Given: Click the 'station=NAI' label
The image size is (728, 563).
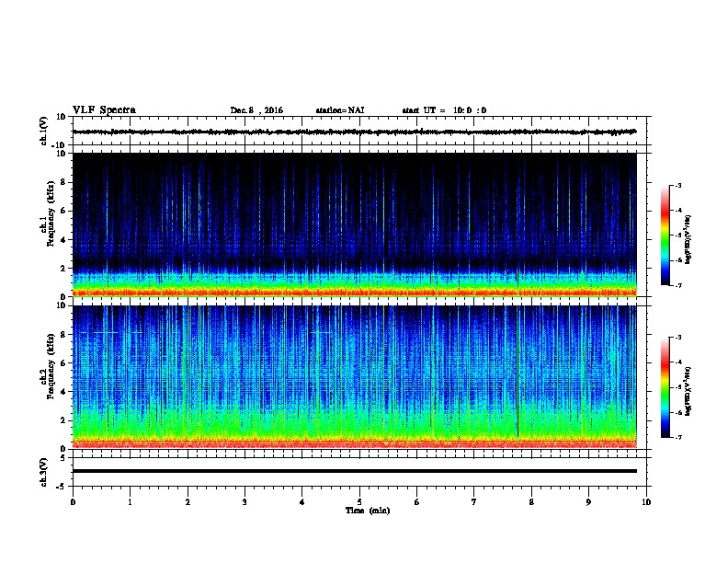Looking at the screenshot, I should 340,110.
